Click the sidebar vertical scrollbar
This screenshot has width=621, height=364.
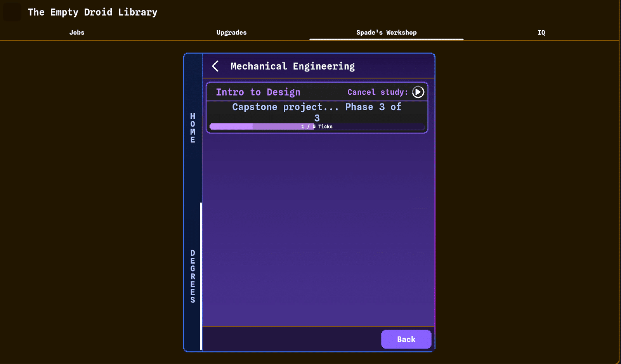pos(201,276)
